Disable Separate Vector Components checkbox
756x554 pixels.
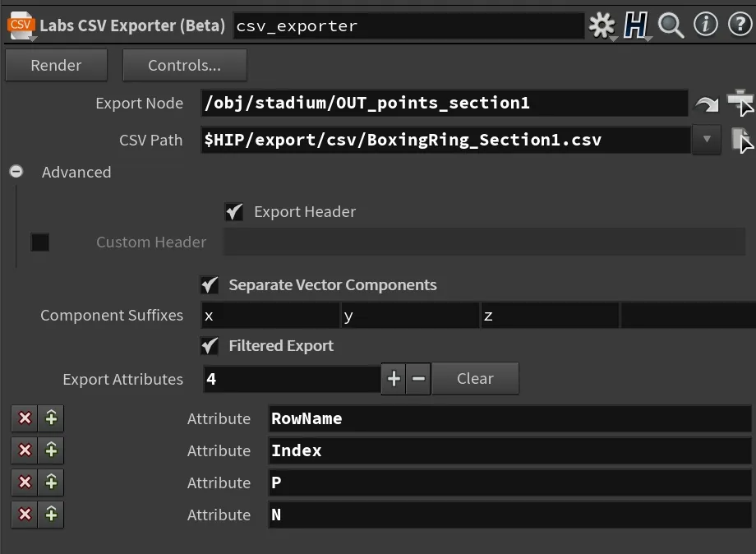(x=210, y=285)
